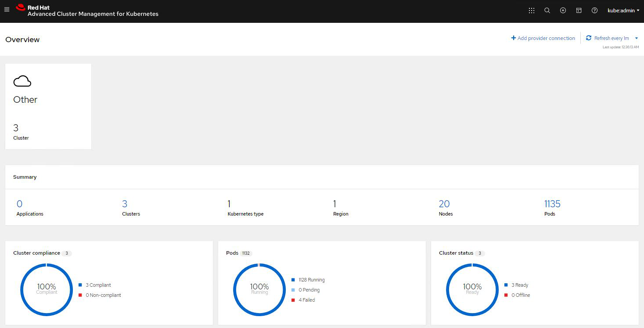Viewport: 644px width, 328px height.
Task: Select the 1 Kubernetes type value
Action: tap(229, 204)
